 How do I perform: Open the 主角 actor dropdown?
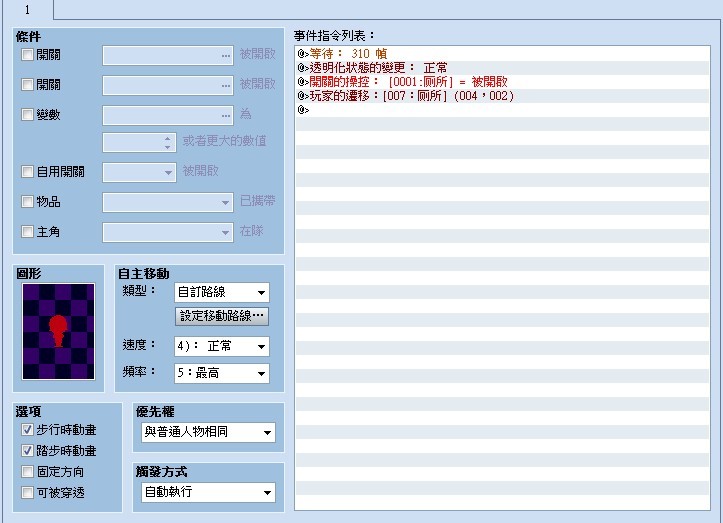[168, 232]
